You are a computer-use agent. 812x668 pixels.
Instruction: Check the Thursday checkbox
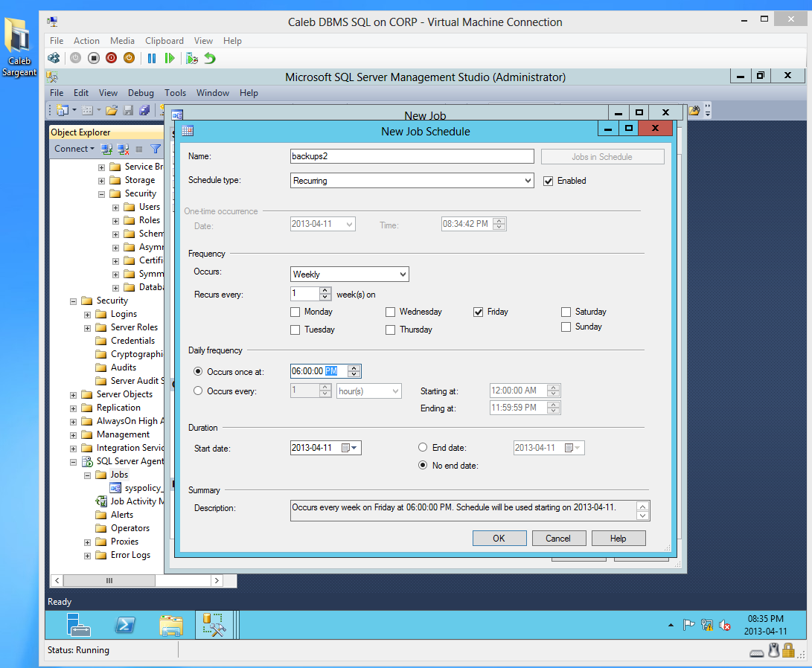point(391,330)
